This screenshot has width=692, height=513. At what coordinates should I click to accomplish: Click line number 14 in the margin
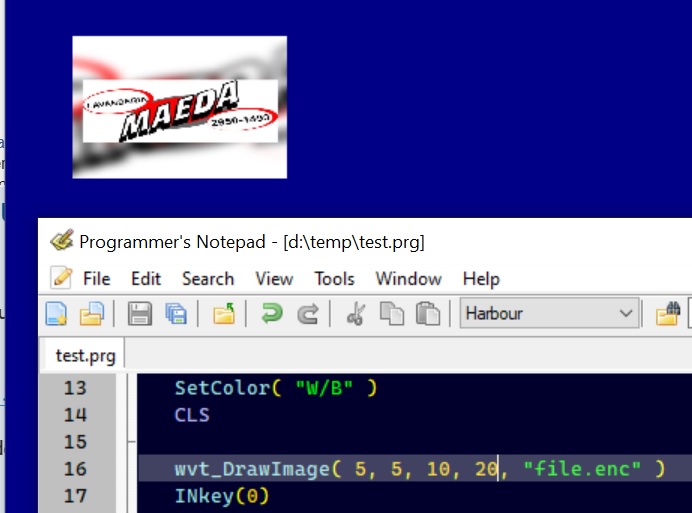coord(75,415)
